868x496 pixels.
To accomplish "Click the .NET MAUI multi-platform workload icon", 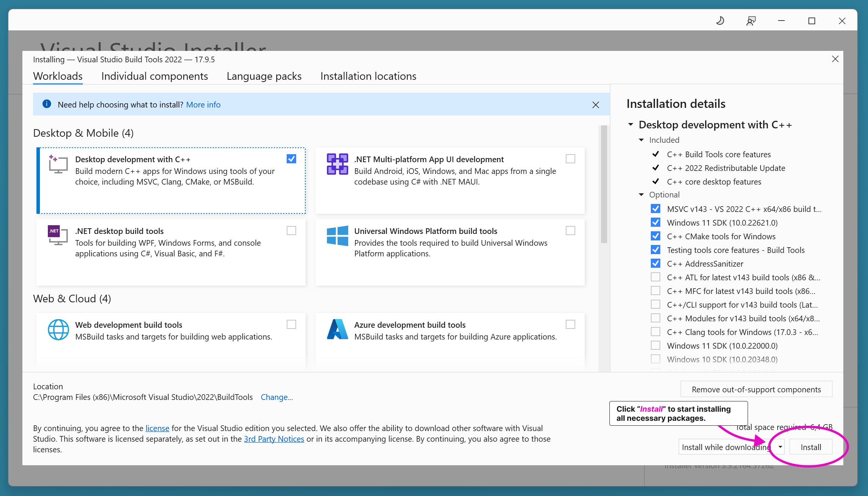I will 337,164.
